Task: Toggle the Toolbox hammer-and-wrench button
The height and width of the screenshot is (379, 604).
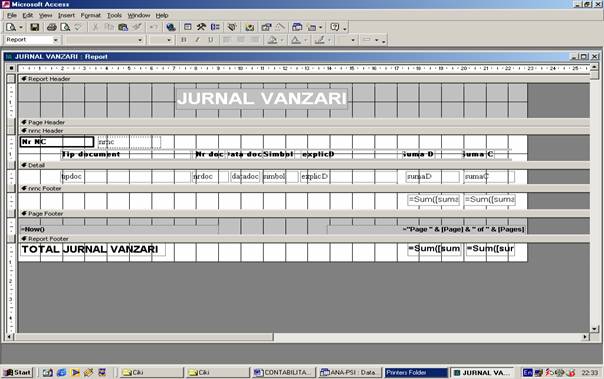Action: pyautogui.click(x=201, y=27)
